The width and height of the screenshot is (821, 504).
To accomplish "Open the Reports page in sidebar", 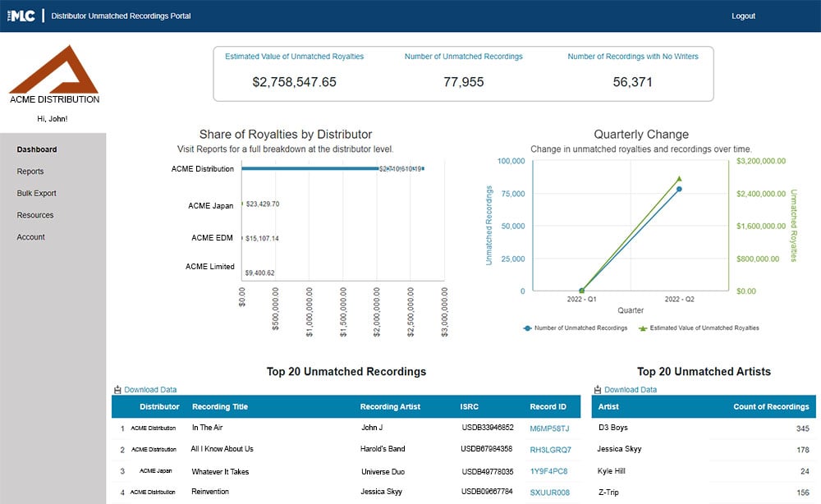I will click(x=30, y=172).
